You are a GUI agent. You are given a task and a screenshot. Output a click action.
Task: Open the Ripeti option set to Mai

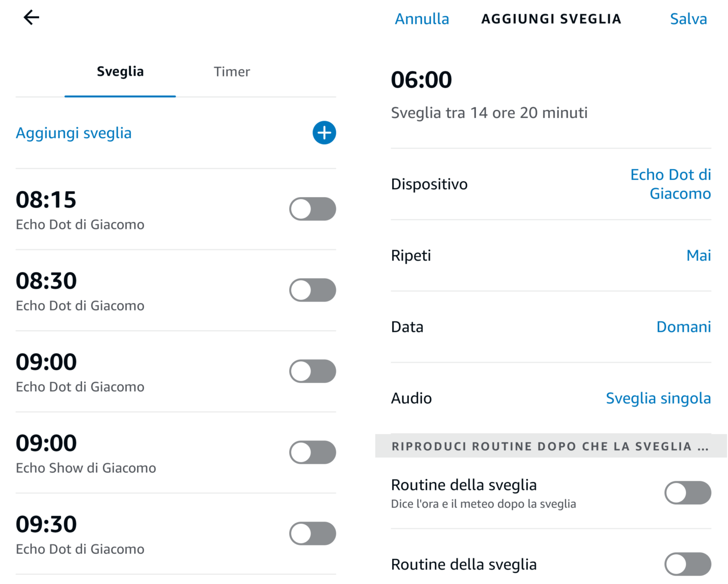click(698, 255)
